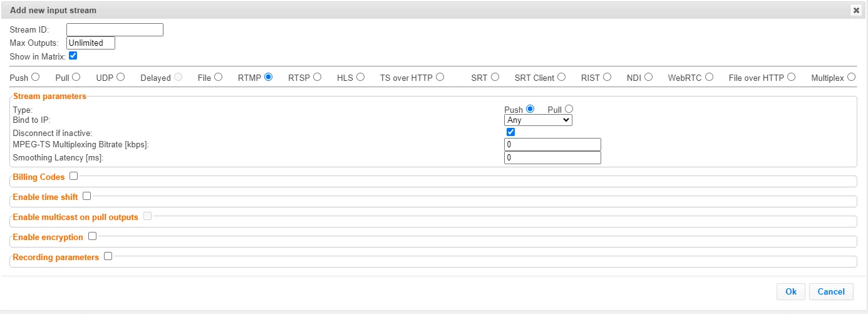Select the Pull stream source radio
Viewport: 868px width, 314px height.
point(76,77)
